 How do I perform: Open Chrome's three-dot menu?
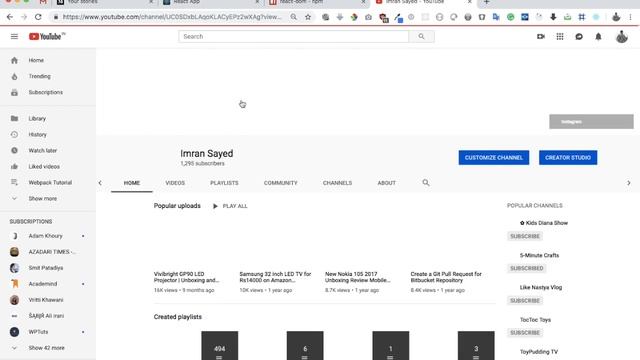[x=630, y=17]
